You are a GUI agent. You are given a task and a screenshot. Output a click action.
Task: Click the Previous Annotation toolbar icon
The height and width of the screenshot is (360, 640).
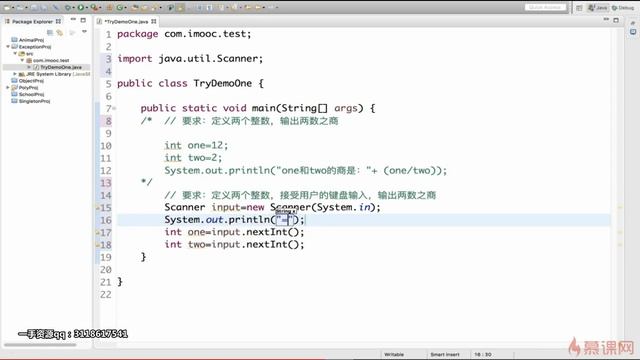coord(233,7)
